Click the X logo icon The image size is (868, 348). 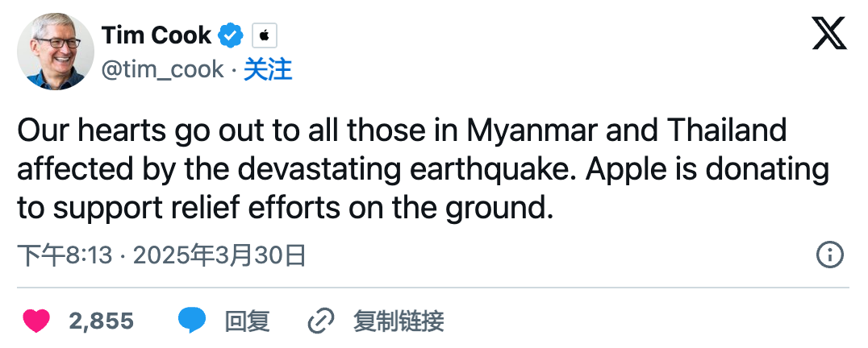click(x=829, y=34)
